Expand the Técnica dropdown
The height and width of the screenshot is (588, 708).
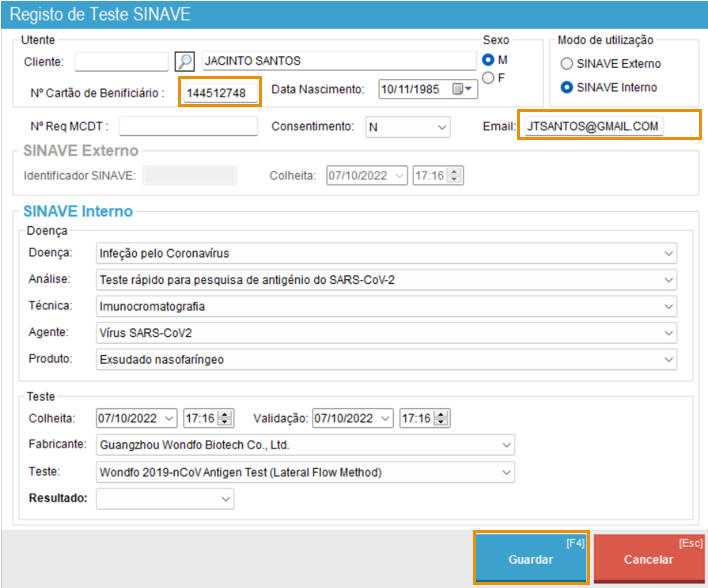[668, 306]
